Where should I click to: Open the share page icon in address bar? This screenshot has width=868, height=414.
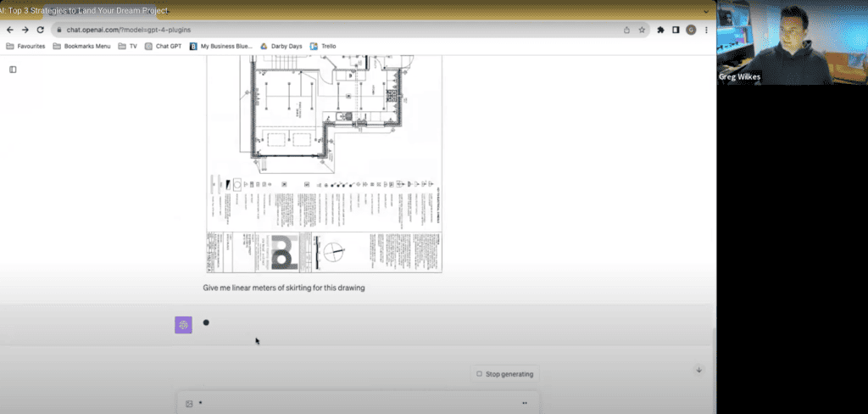pos(626,30)
